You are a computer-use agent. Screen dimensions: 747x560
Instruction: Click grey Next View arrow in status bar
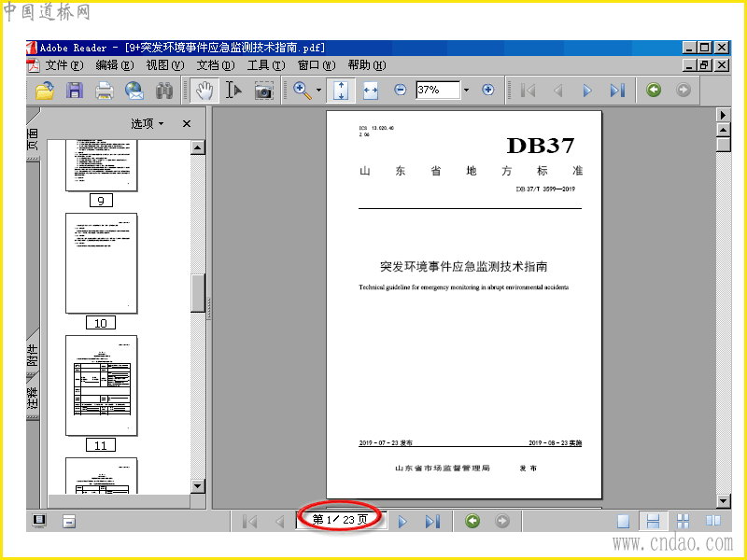coord(501,521)
